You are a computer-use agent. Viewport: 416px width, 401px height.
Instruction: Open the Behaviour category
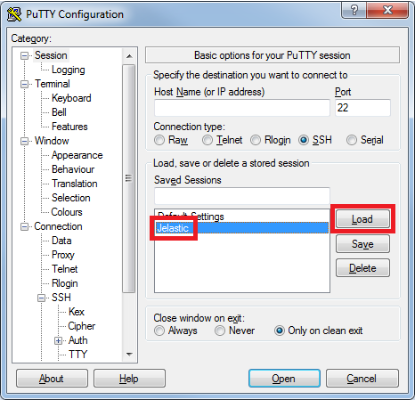click(x=73, y=169)
